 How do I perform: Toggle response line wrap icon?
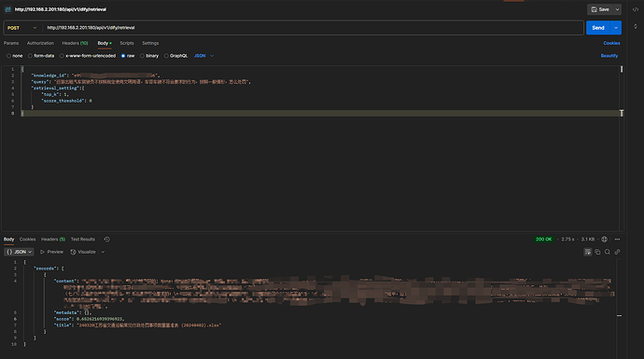point(588,252)
